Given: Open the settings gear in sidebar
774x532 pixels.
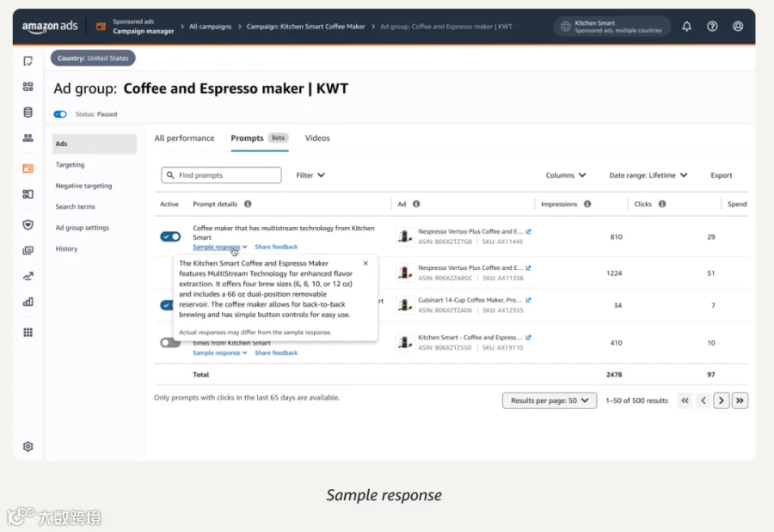Looking at the screenshot, I should tap(28, 447).
